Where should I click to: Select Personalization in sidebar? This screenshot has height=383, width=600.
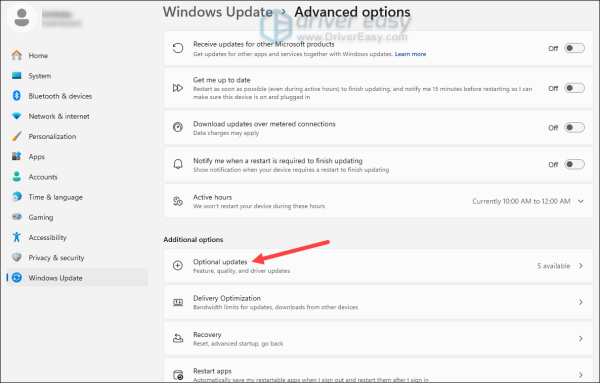pos(77,137)
